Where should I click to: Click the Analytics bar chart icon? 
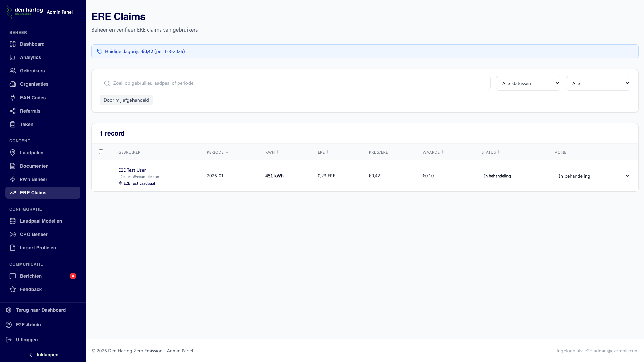[x=13, y=57]
